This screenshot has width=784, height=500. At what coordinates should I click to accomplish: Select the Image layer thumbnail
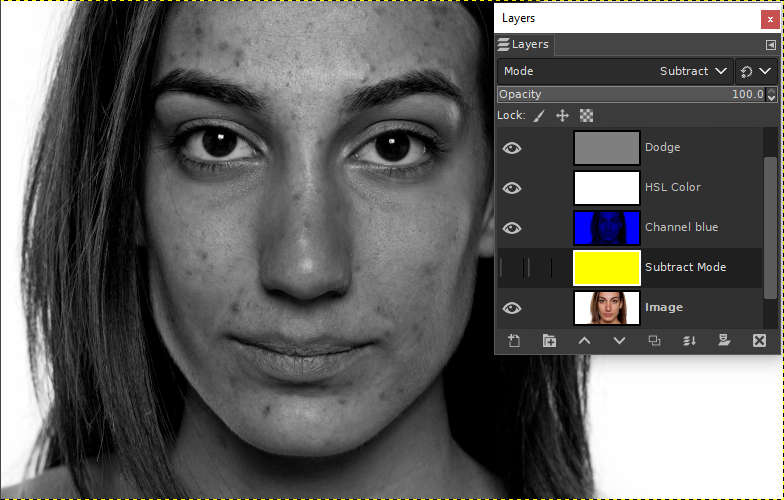coord(606,308)
